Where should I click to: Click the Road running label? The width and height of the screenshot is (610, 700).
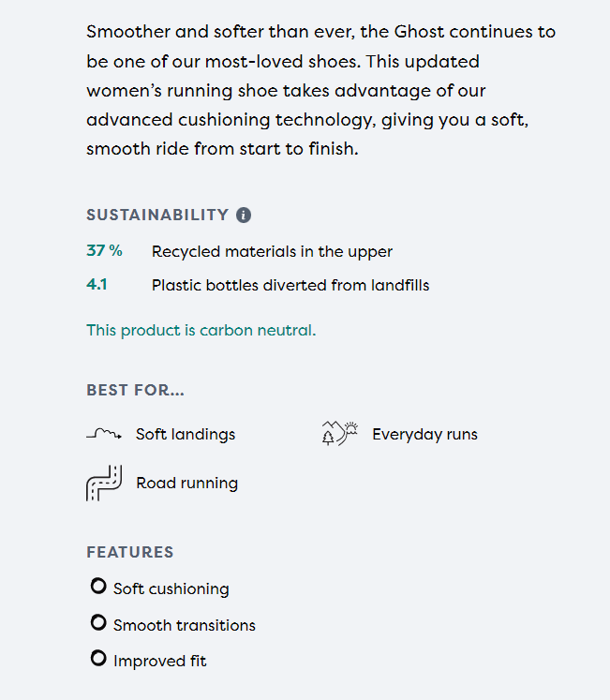[x=186, y=484]
